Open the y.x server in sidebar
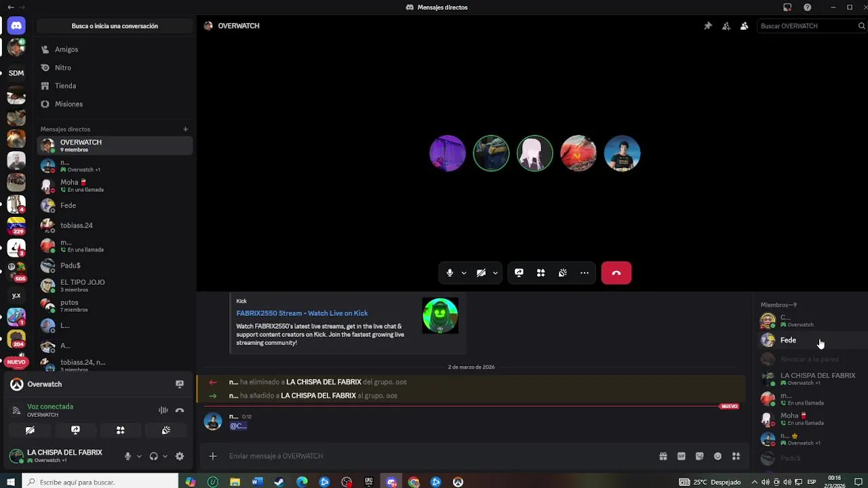This screenshot has width=868, height=488. point(16,296)
